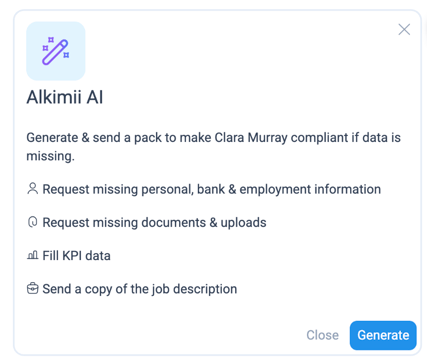This screenshot has height=363, width=427.
Task: Click the gray Close text button
Action: coord(322,335)
